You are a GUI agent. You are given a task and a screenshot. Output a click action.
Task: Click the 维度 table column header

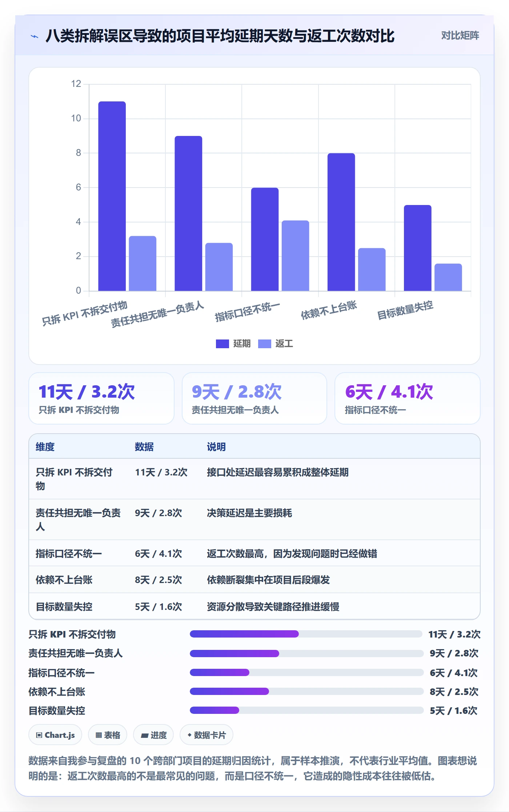tap(45, 447)
